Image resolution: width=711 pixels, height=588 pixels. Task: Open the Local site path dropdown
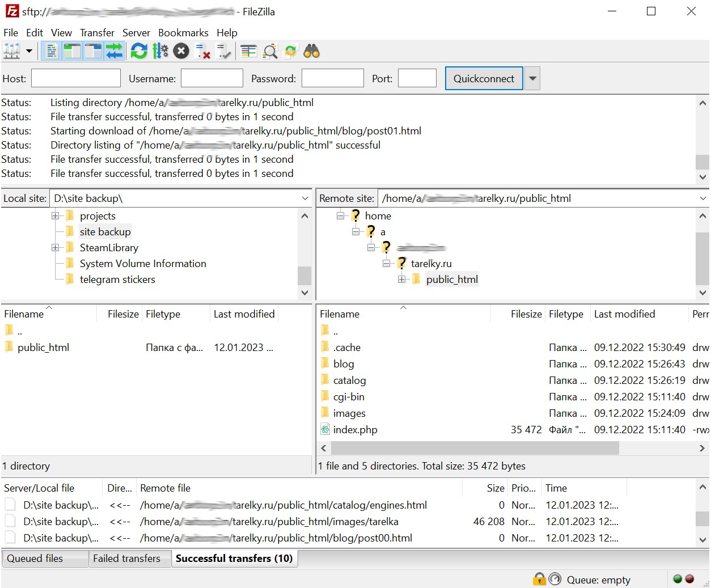pos(305,198)
